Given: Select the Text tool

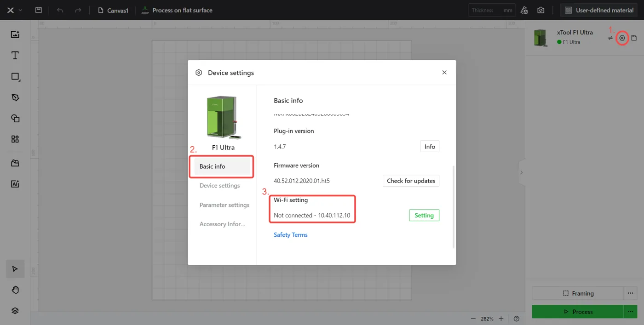Looking at the screenshot, I should tap(15, 56).
